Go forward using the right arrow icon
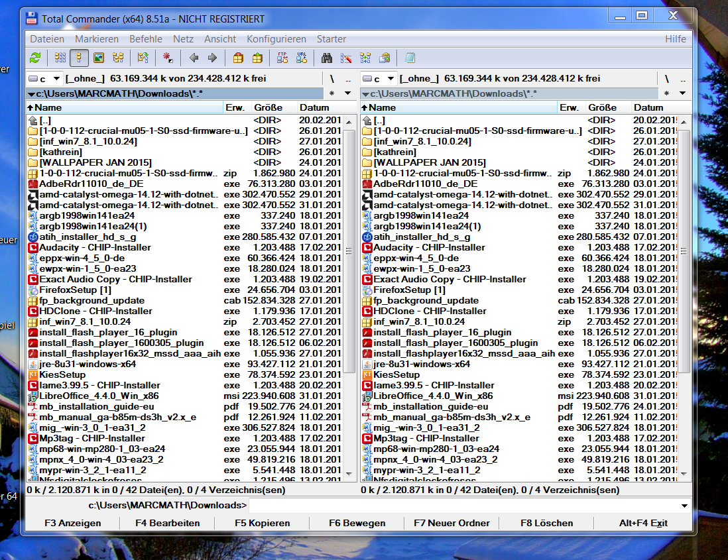Viewport: 728px width, 560px height. (x=213, y=58)
